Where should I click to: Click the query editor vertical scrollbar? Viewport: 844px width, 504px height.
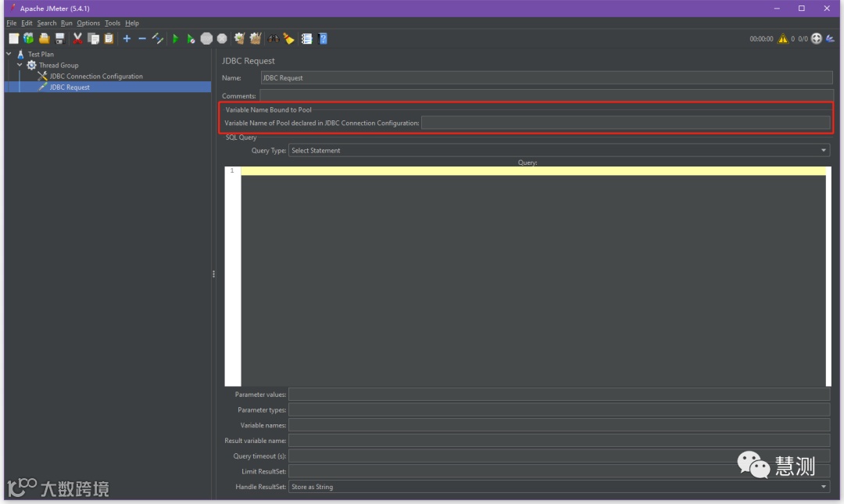tap(828, 277)
